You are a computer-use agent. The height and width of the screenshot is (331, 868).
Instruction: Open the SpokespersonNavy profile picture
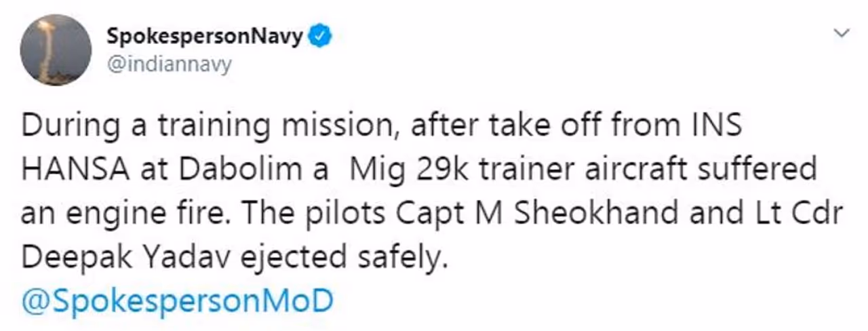[56, 50]
